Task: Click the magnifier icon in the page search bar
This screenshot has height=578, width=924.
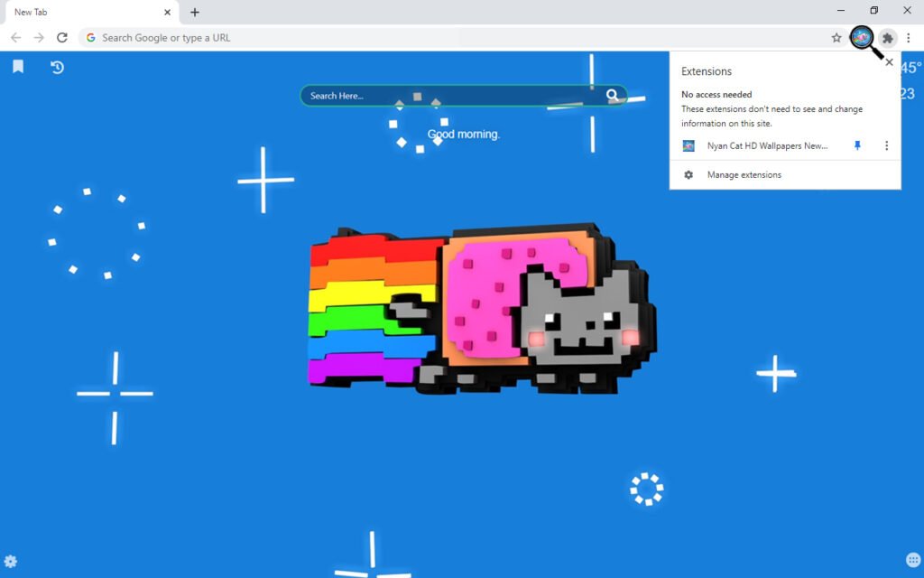Action: click(613, 96)
